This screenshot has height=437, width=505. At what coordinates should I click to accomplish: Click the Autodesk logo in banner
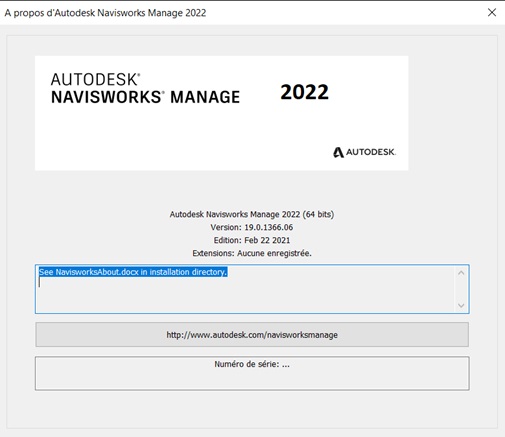pyautogui.click(x=364, y=152)
